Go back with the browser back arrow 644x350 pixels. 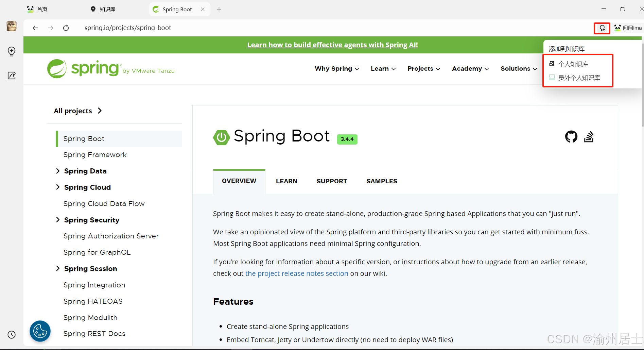click(x=35, y=28)
